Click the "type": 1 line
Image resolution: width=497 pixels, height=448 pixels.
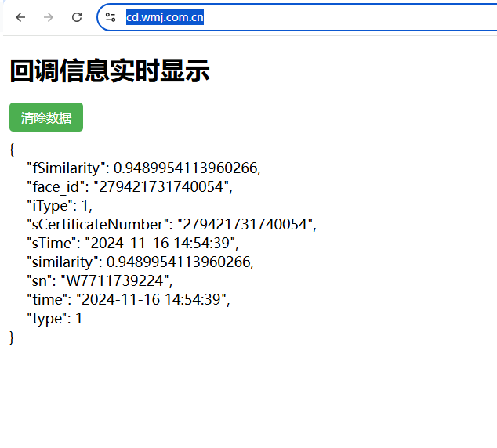click(x=54, y=318)
